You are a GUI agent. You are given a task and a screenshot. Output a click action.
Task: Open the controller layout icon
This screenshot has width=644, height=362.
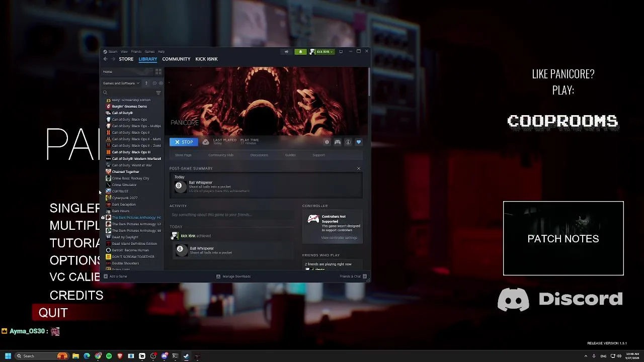pyautogui.click(x=338, y=142)
